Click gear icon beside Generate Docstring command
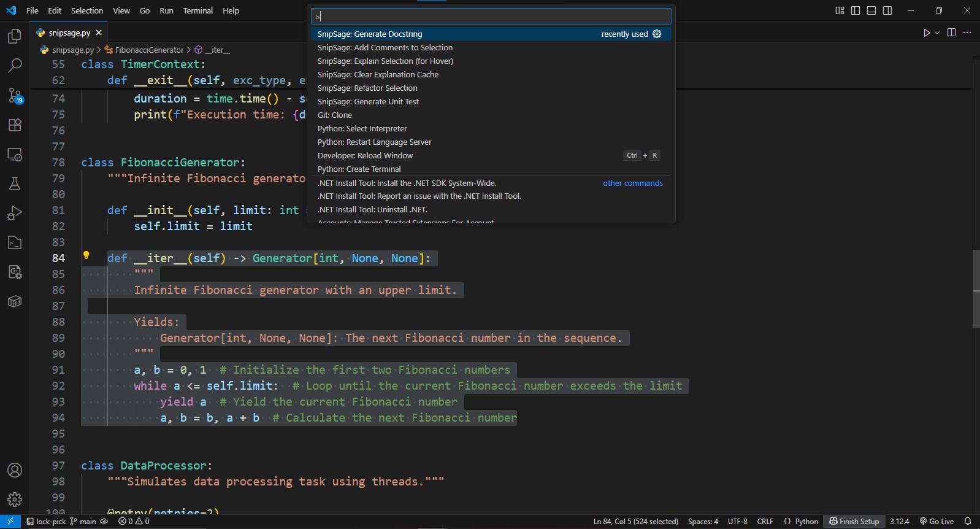The height and width of the screenshot is (529, 980). pyautogui.click(x=657, y=34)
